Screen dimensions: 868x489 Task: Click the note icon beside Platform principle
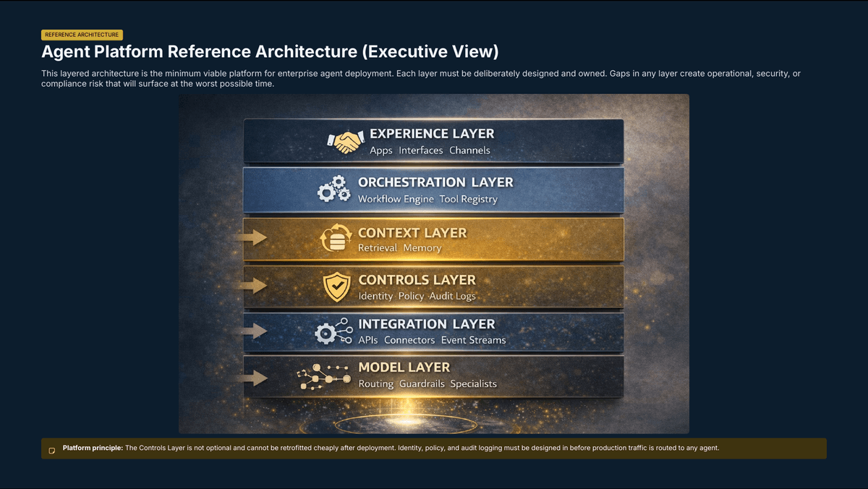51,451
